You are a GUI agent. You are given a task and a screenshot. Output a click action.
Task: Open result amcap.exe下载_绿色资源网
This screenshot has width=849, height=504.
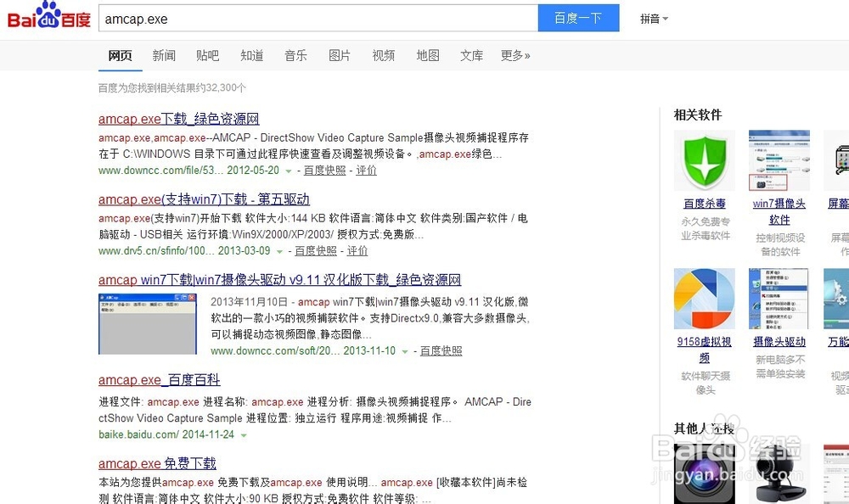(178, 119)
